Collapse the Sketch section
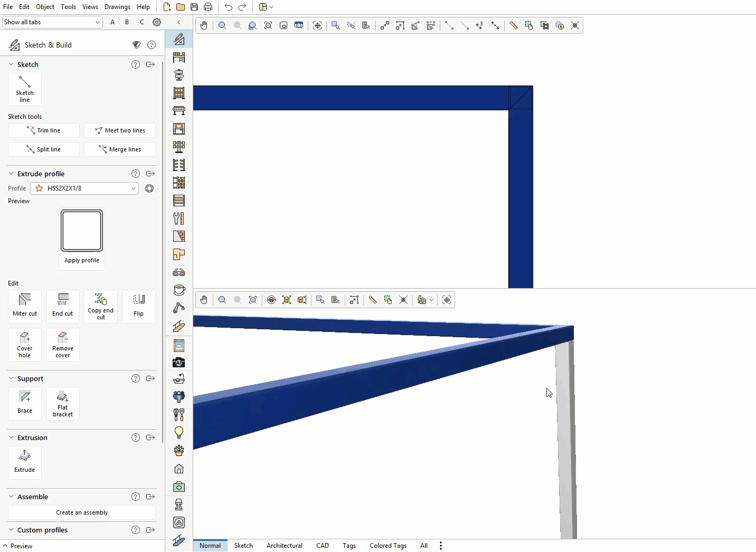Image resolution: width=756 pixels, height=552 pixels. click(x=11, y=64)
